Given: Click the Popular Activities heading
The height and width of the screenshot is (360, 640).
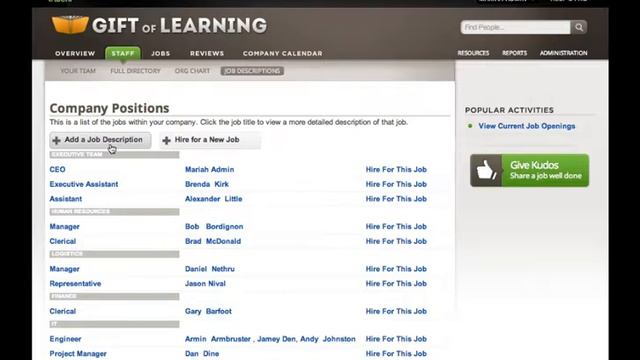Looking at the screenshot, I should [509, 110].
